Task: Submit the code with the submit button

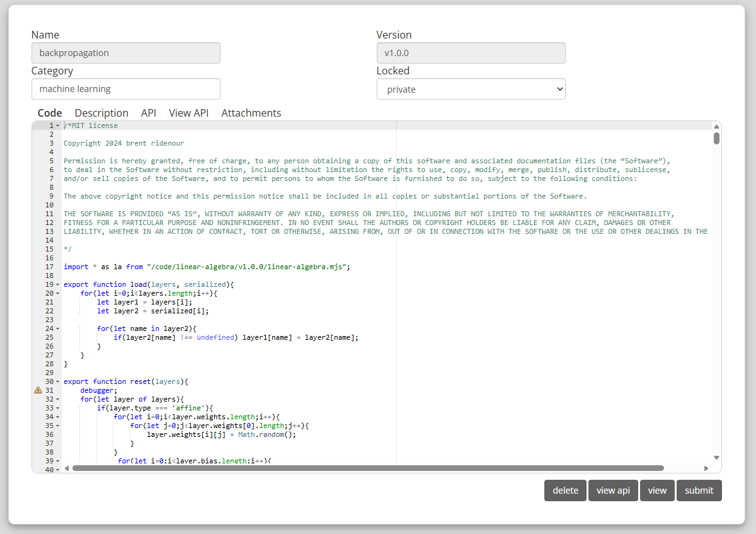Action: [699, 490]
